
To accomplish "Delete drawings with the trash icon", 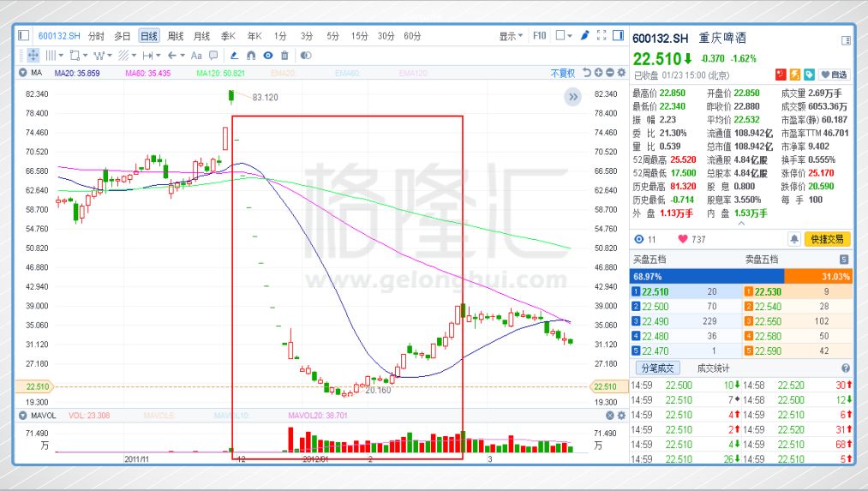I will click(x=284, y=56).
